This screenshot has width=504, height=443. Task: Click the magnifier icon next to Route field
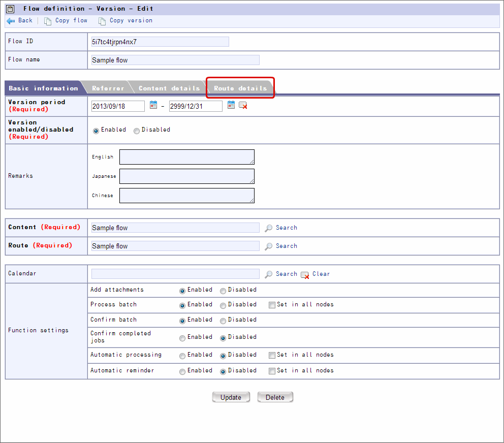pyautogui.click(x=268, y=246)
